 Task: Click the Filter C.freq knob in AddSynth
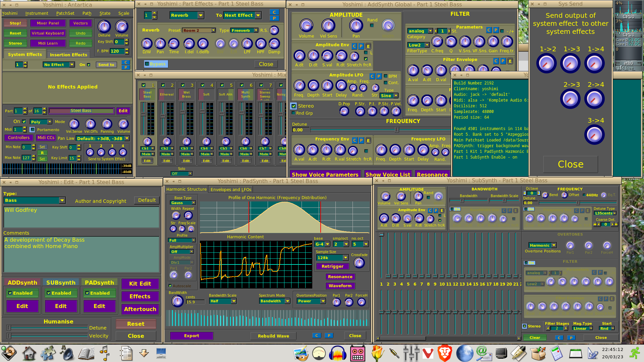point(437,42)
